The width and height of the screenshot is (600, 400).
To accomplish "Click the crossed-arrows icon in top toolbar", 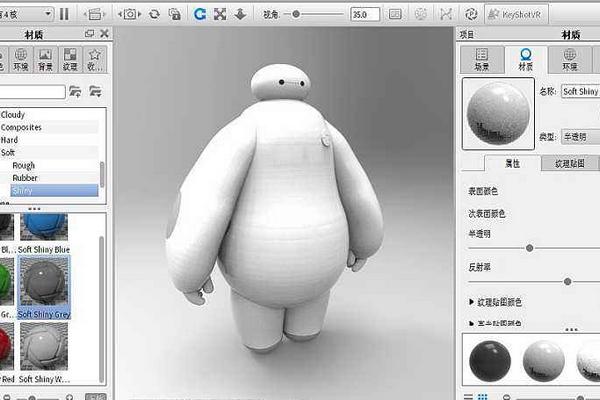I will pyautogui.click(x=446, y=15).
